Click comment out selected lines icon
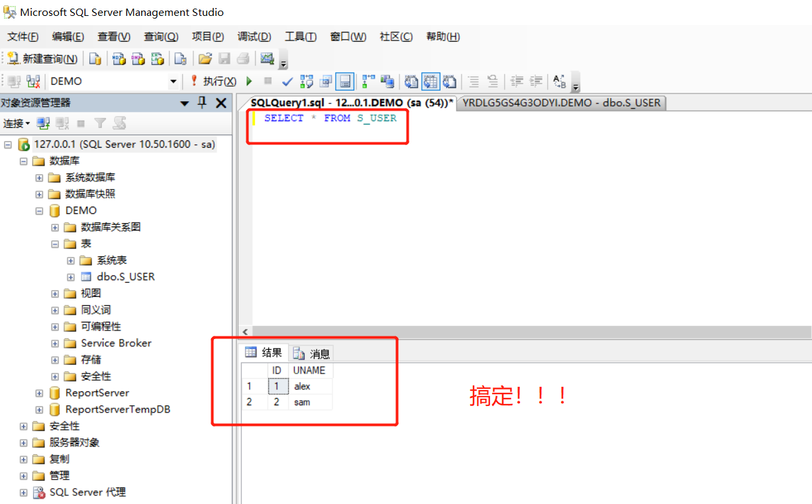The width and height of the screenshot is (812, 504). [x=474, y=81]
